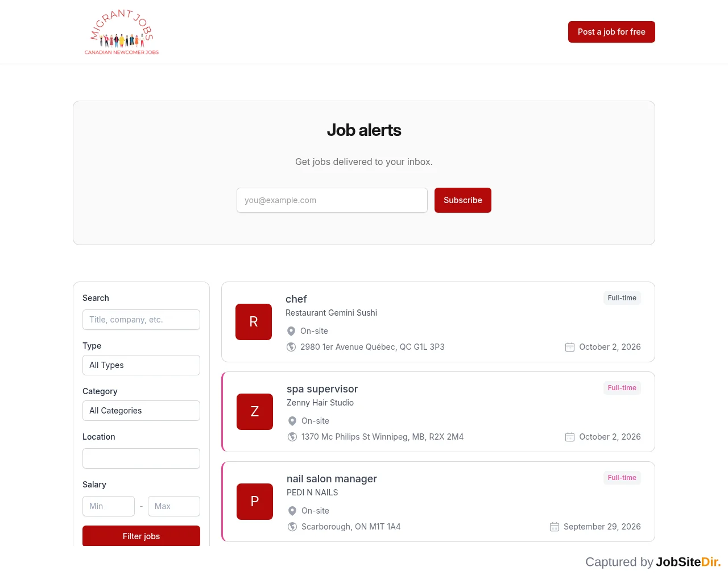Focus the job alerts email field
Image resolution: width=728 pixels, height=579 pixels.
pos(332,200)
